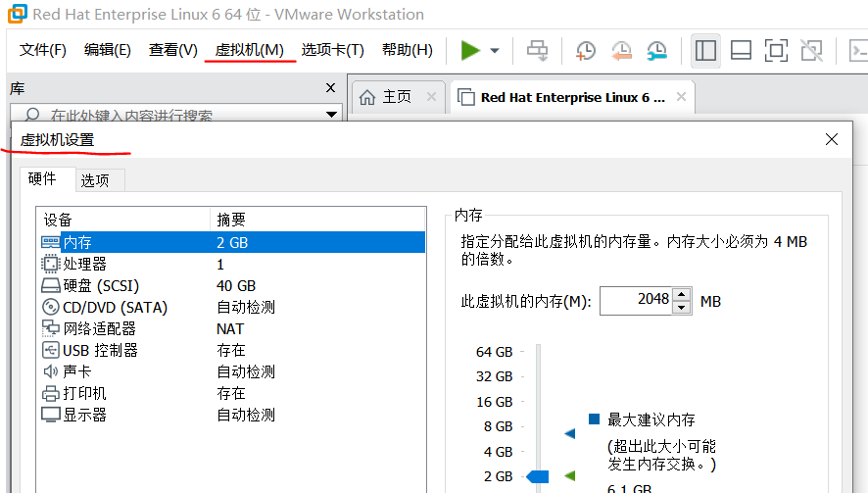Click the 设备 column header
This screenshot has height=493, width=868.
pos(123,220)
